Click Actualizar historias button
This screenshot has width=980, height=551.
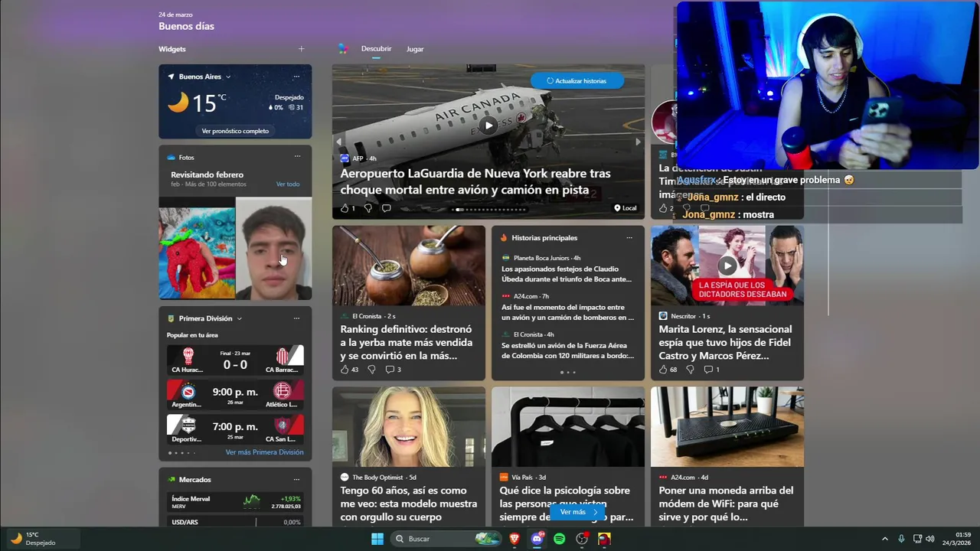point(577,80)
